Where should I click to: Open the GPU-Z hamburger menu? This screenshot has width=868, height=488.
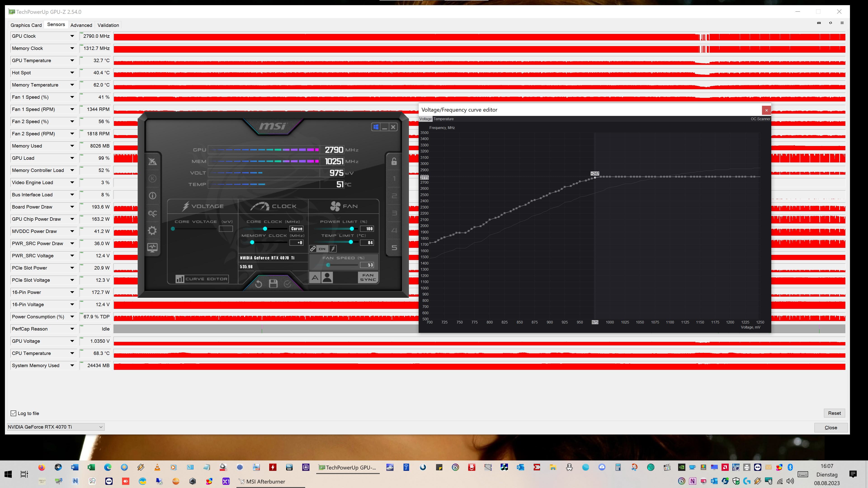click(842, 23)
